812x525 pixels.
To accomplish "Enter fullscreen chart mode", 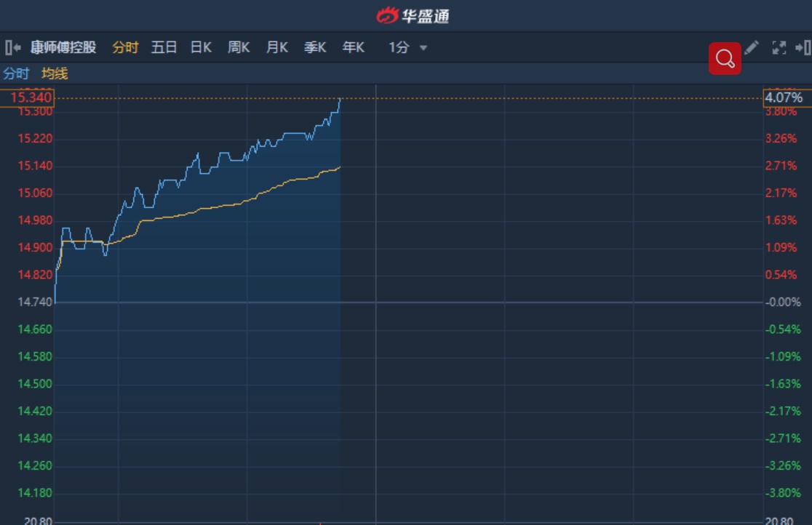I will pyautogui.click(x=779, y=48).
